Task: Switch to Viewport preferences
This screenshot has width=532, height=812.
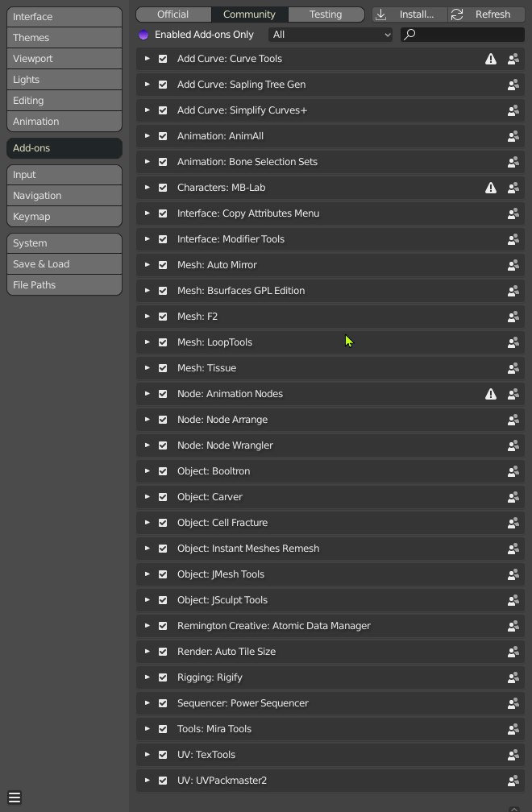Action: (x=64, y=59)
